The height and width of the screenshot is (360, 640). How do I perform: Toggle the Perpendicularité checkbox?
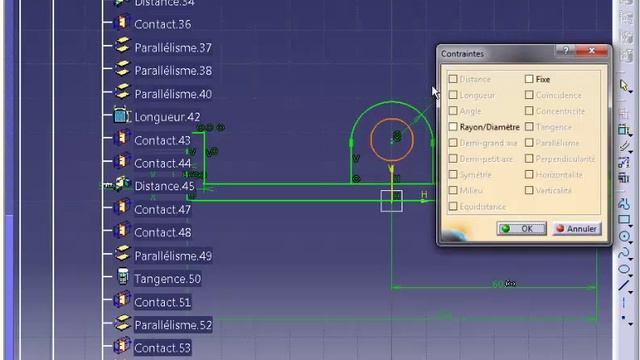[x=529, y=158]
